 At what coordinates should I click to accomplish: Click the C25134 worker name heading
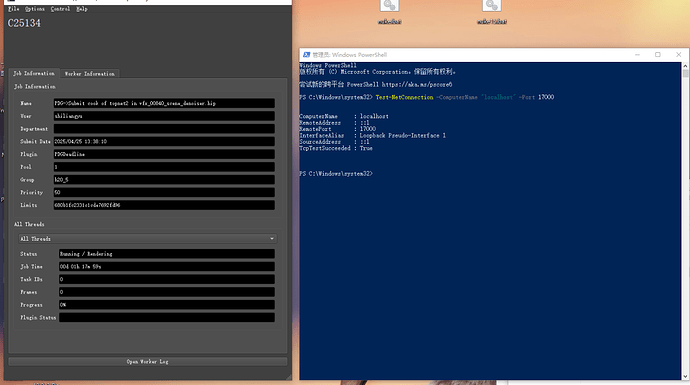(24, 23)
